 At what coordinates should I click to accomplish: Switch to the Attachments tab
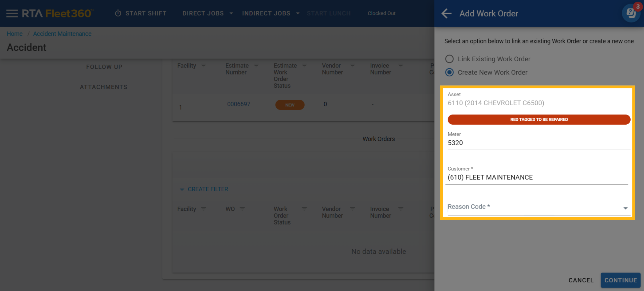pos(104,87)
